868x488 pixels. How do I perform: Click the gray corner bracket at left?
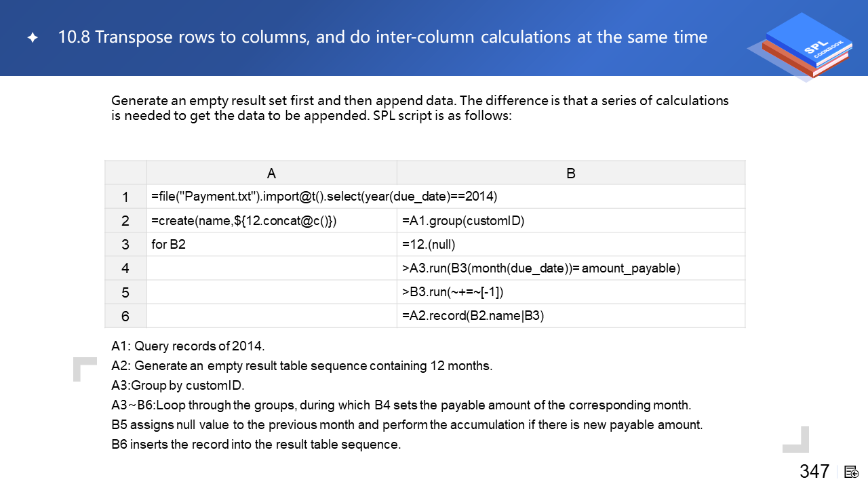point(85,369)
